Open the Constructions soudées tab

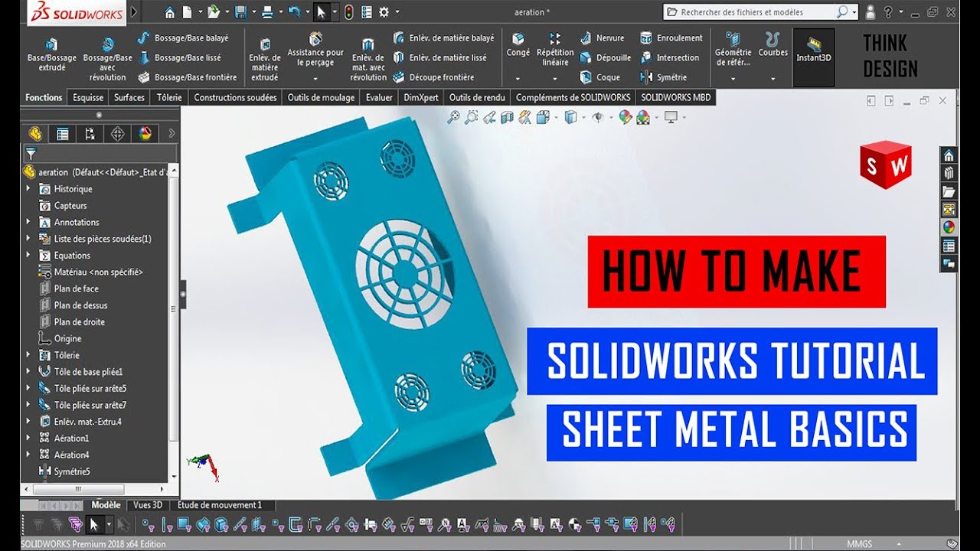coord(236,97)
